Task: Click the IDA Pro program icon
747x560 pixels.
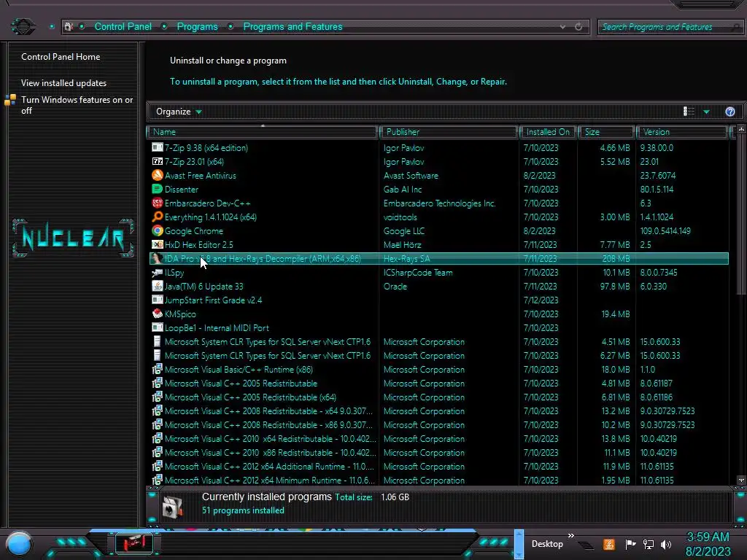Action: pyautogui.click(x=158, y=258)
